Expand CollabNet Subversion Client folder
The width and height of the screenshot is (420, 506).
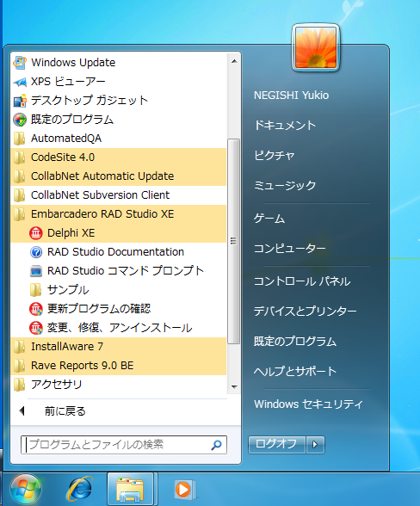[x=119, y=195]
